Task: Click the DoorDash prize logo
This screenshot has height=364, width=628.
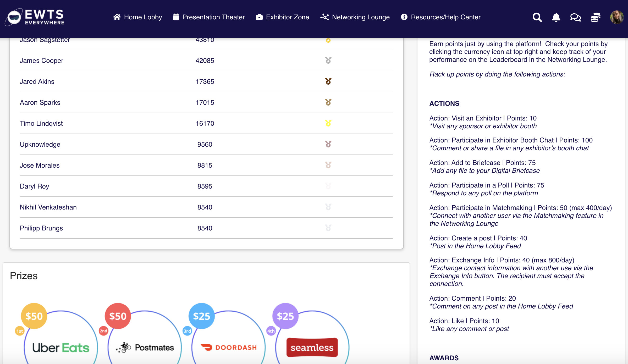Action: pos(229,348)
